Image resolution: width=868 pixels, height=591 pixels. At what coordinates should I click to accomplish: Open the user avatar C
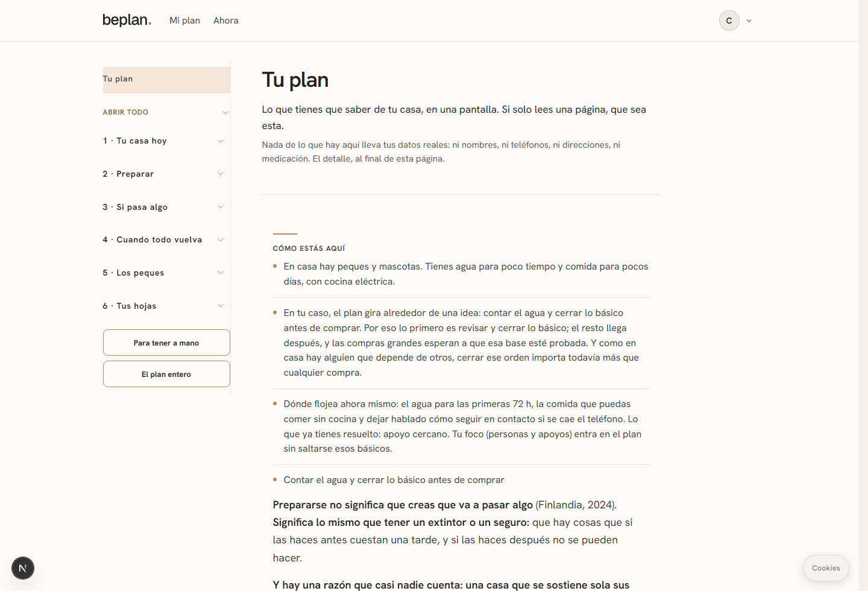pyautogui.click(x=729, y=21)
